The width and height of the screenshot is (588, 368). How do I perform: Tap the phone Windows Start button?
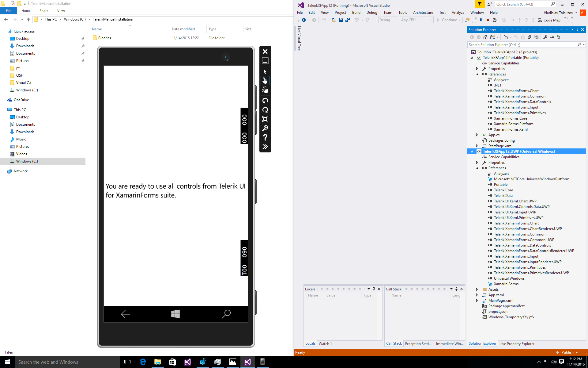click(175, 314)
